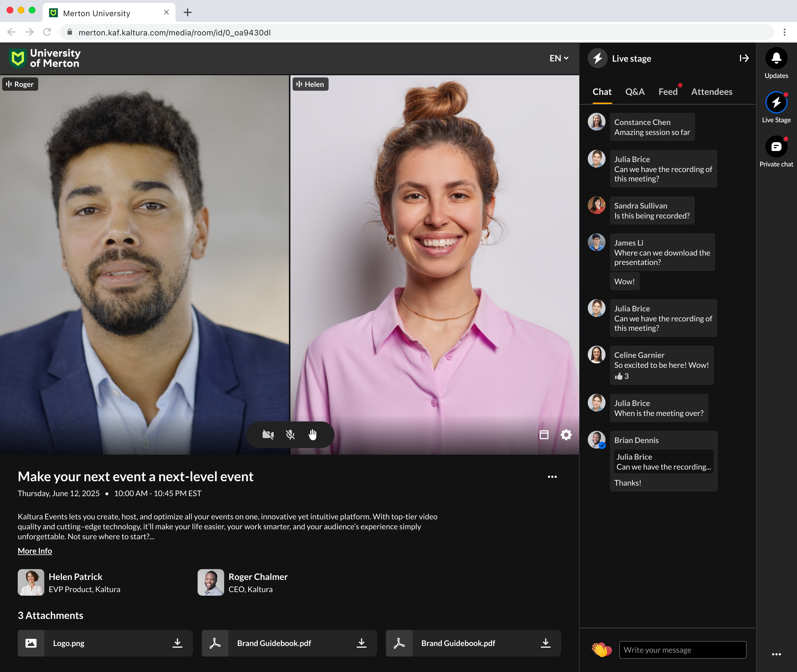
Task: Expand the EN language dropdown
Action: tap(559, 58)
